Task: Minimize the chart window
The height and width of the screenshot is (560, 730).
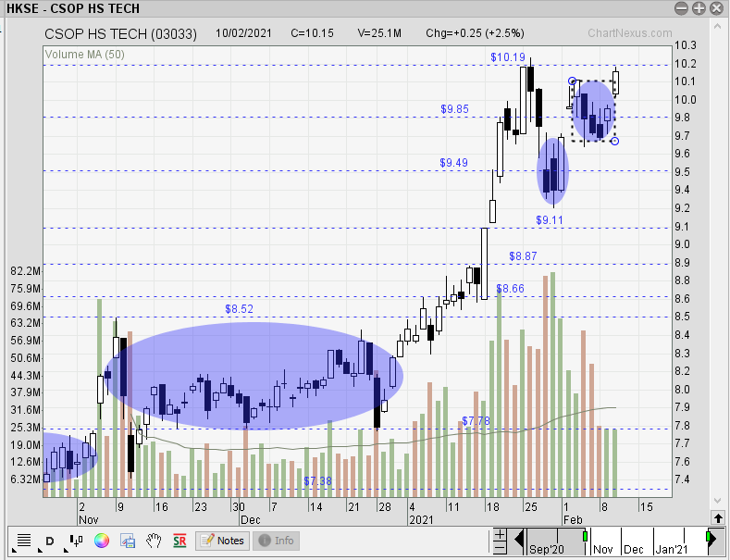Action: [681, 8]
